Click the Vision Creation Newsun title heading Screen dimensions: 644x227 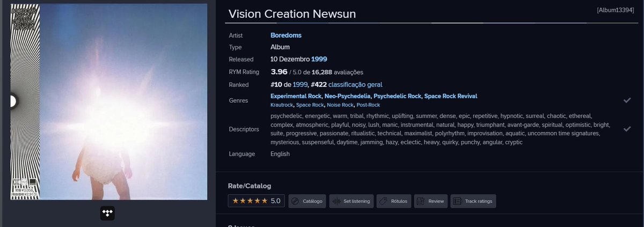click(x=292, y=14)
